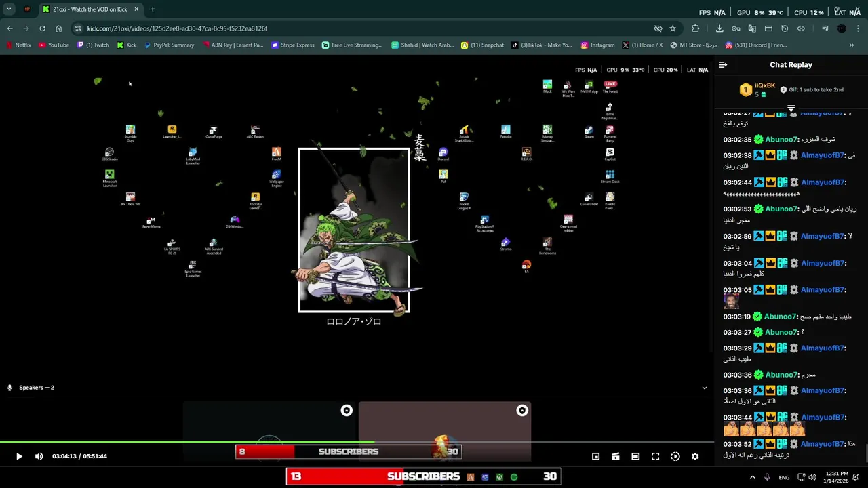Click the EA SPORTS FC 26 icon in the stream
The height and width of the screenshot is (488, 868).
tap(172, 247)
